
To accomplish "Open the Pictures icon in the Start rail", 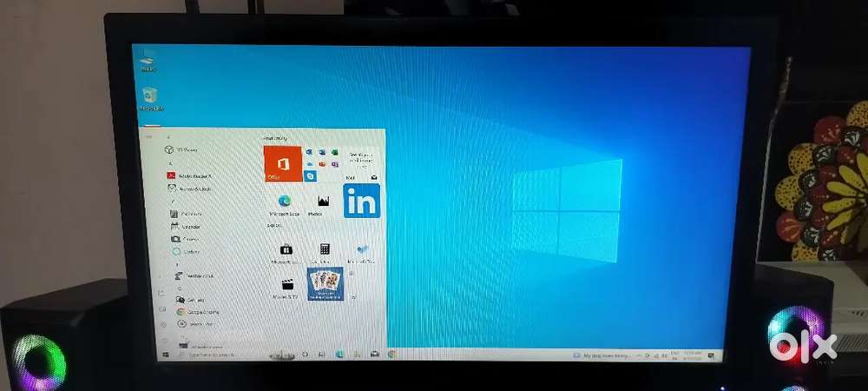I will click(x=162, y=309).
